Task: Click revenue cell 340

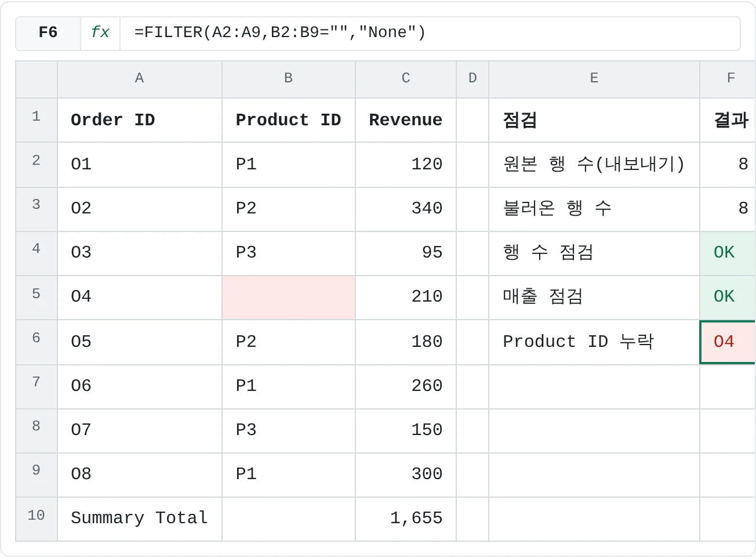Action: pyautogui.click(x=406, y=209)
